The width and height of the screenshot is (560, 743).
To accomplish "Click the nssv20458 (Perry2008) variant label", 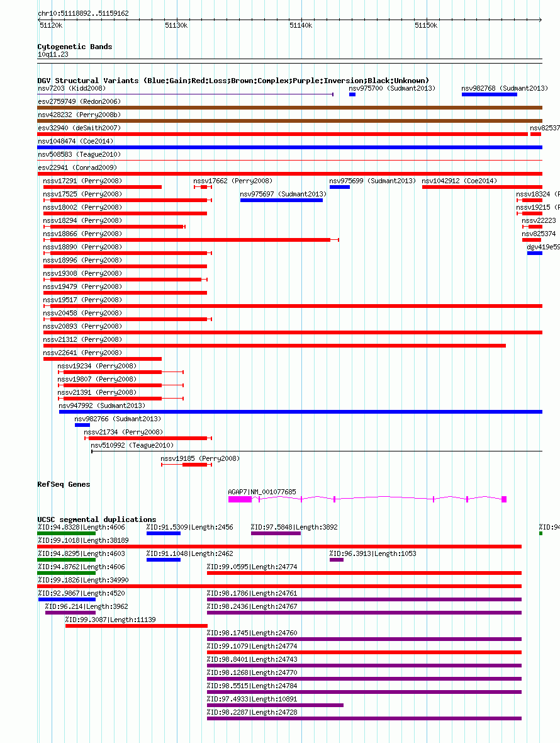I will (x=82, y=314).
